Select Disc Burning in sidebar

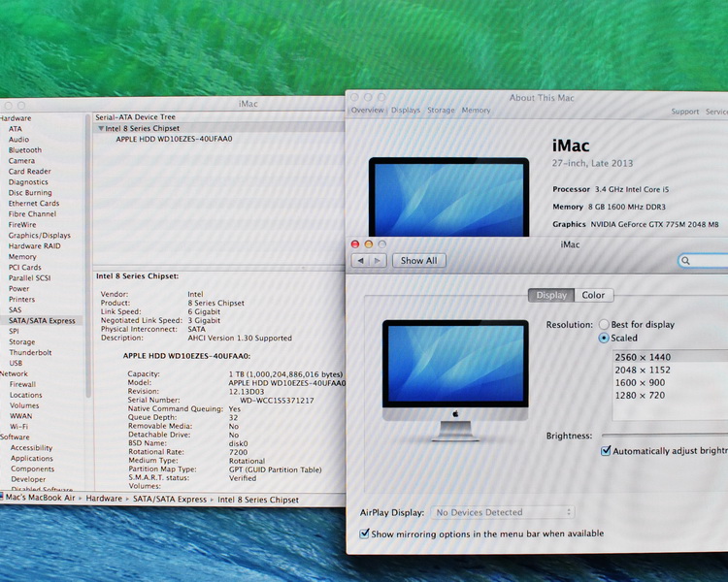[x=30, y=193]
